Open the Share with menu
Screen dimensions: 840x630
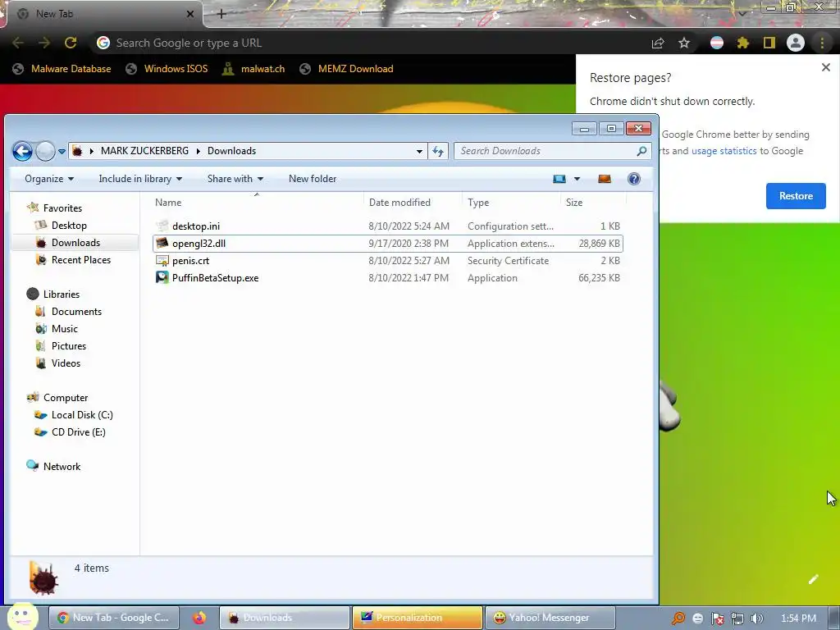coord(235,179)
